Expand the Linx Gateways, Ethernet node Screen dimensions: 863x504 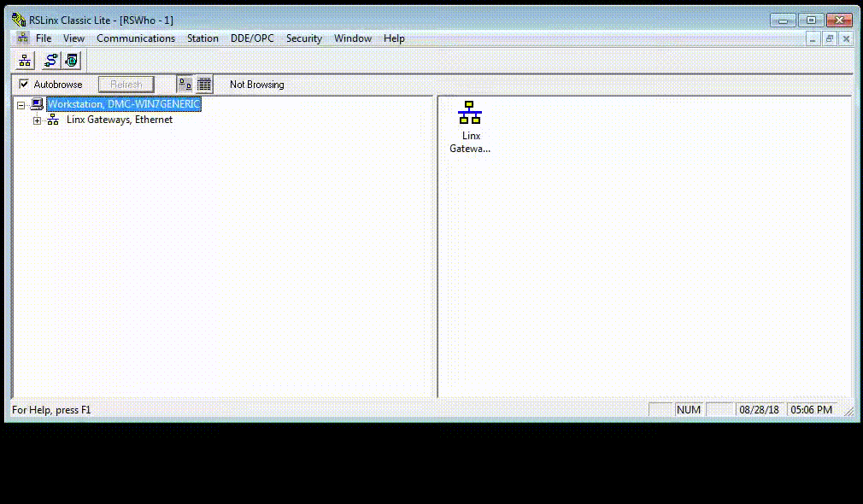click(37, 120)
